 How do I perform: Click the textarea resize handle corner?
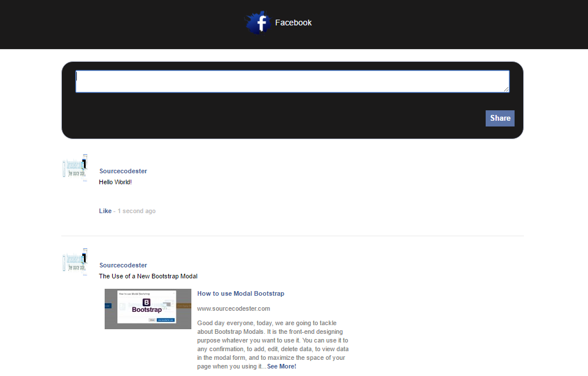506,89
